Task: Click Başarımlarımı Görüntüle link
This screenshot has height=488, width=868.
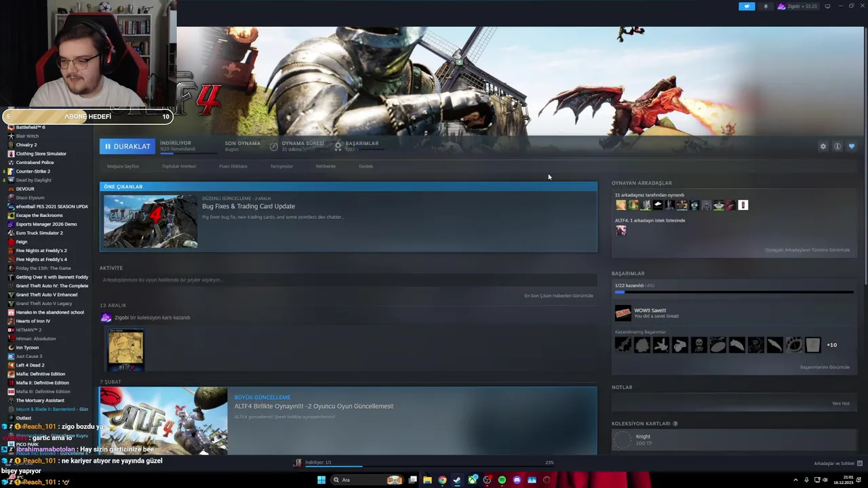Action: click(x=825, y=367)
